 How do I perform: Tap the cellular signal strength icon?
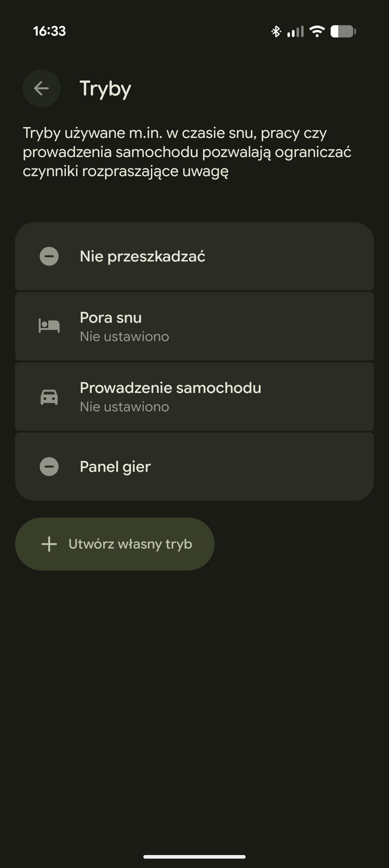point(295,31)
